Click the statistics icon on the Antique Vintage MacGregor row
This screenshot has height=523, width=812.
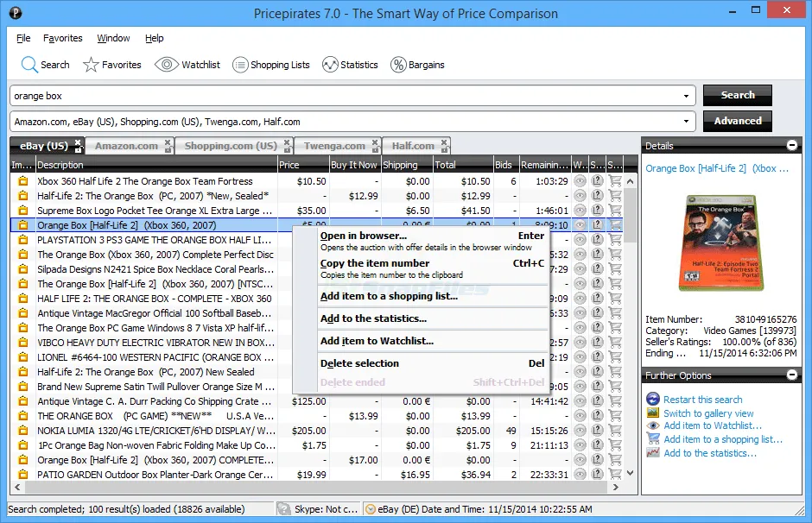597,313
